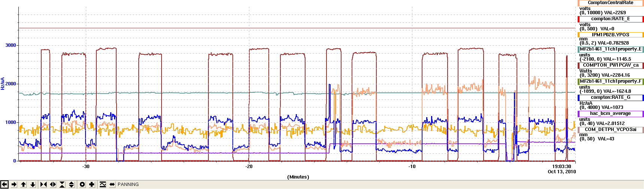
Task: Click the 1000 tick on the y-axis
Action: tap(11, 122)
